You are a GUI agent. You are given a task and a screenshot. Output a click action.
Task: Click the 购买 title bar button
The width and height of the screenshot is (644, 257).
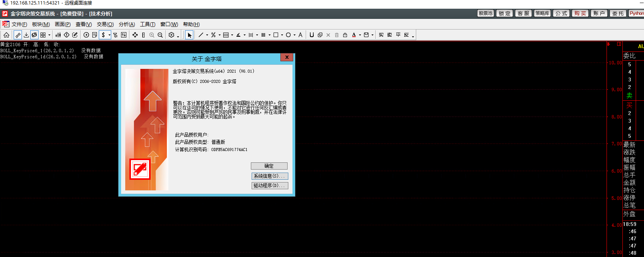[580, 13]
